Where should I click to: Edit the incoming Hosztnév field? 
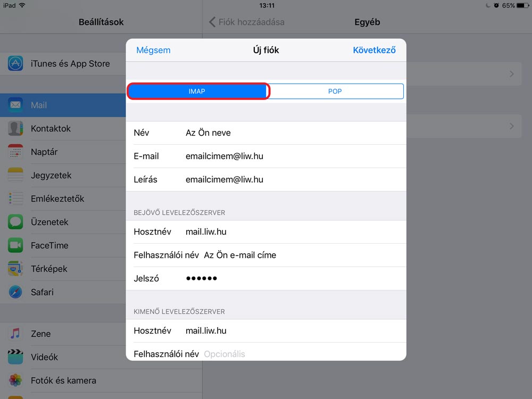[x=293, y=232]
